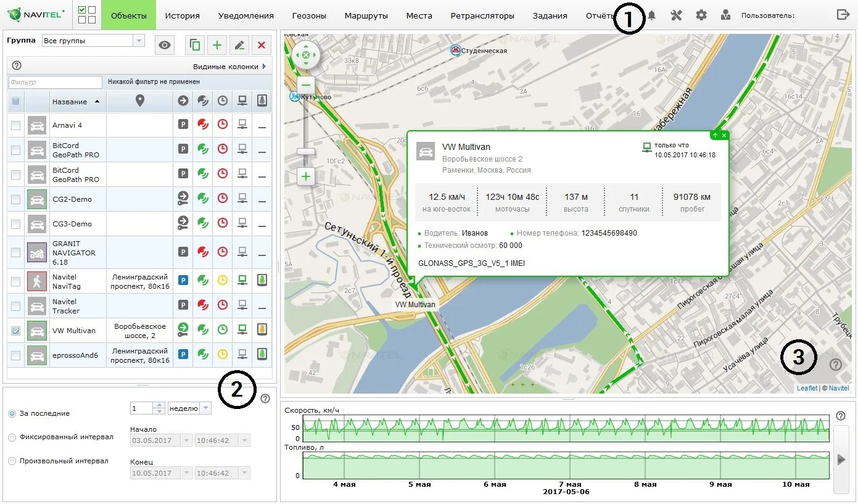This screenshot has width=858, height=504.
Task: Click the sensor column header icon
Action: point(263,101)
